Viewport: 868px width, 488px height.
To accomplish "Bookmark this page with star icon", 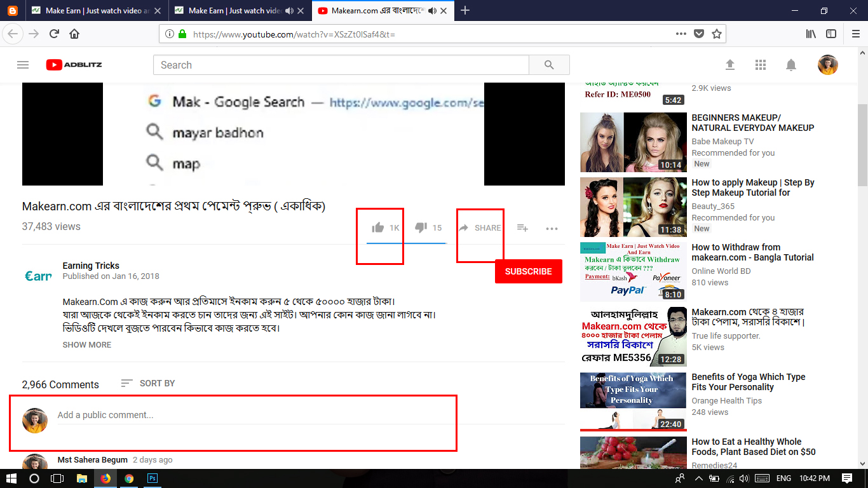I will pos(717,34).
